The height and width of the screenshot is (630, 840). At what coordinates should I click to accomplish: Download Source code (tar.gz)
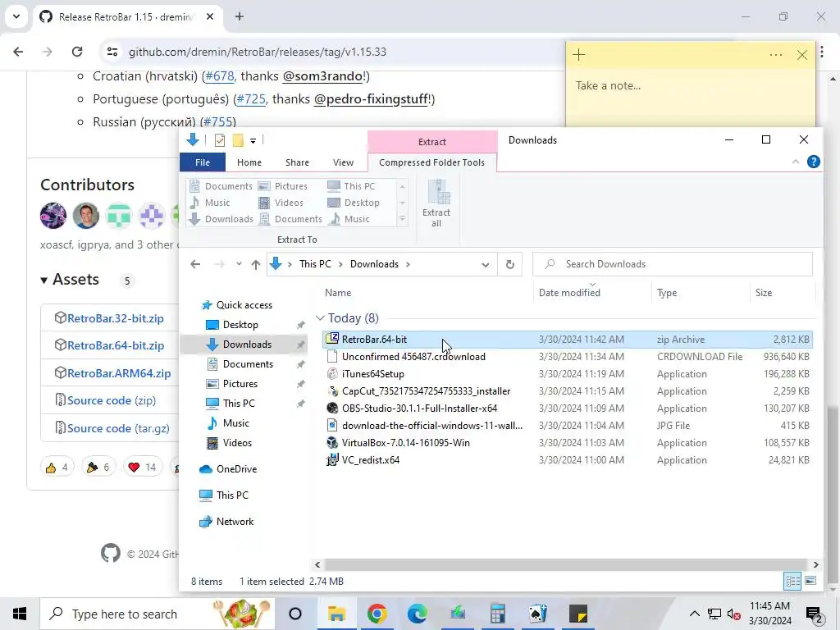point(118,428)
